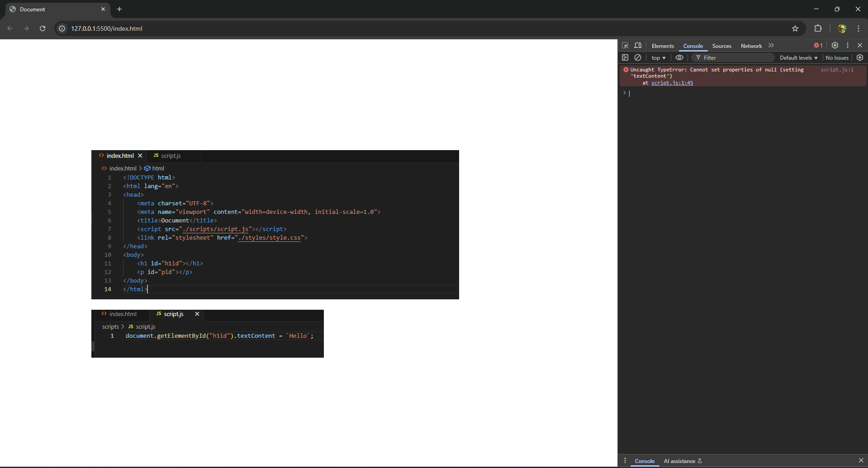Reload the current page
Screen dimensions: 868x468
43,28
